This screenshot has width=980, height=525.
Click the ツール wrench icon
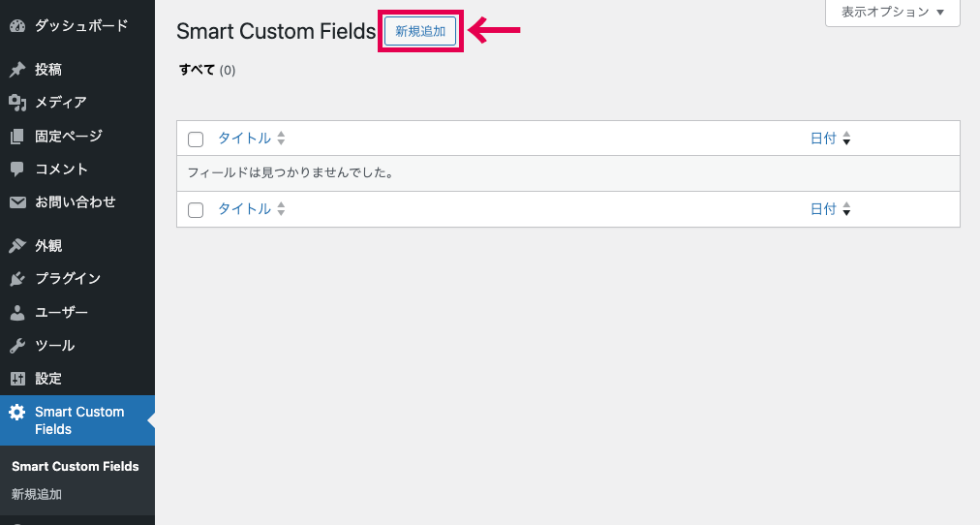pos(17,346)
